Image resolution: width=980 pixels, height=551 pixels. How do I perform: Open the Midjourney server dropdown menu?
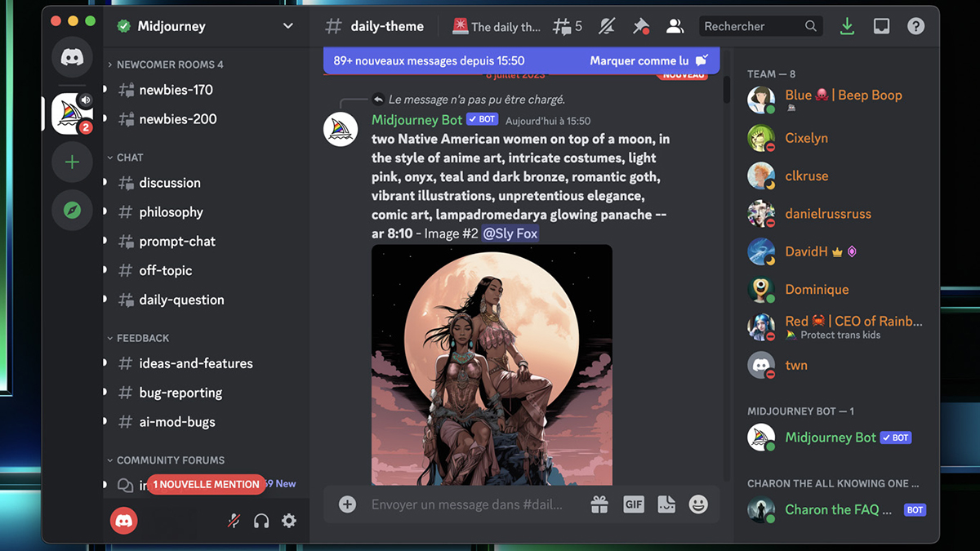coord(287,26)
